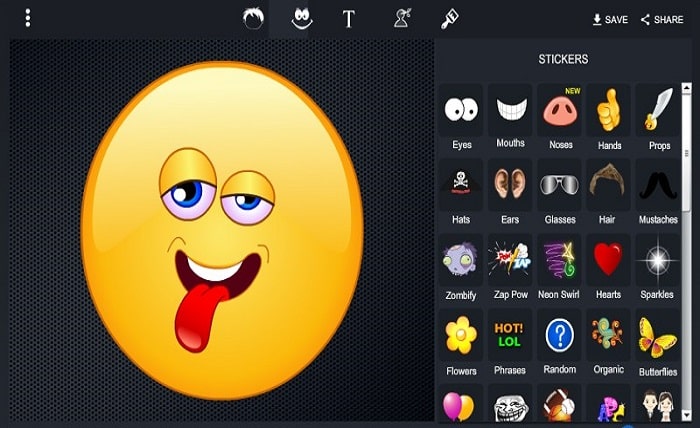Open the Props sticker category

pyautogui.click(x=658, y=117)
